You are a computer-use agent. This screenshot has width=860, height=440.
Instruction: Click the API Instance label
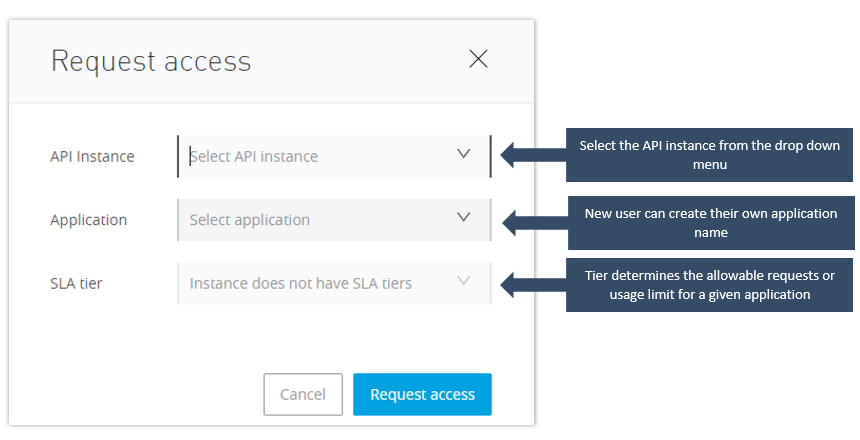pyautogui.click(x=92, y=156)
